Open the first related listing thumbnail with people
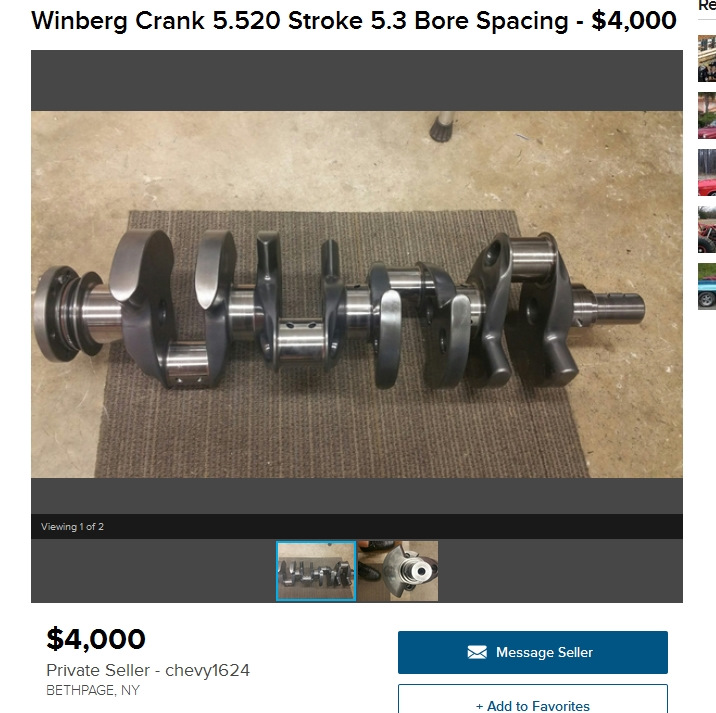 coord(707,58)
